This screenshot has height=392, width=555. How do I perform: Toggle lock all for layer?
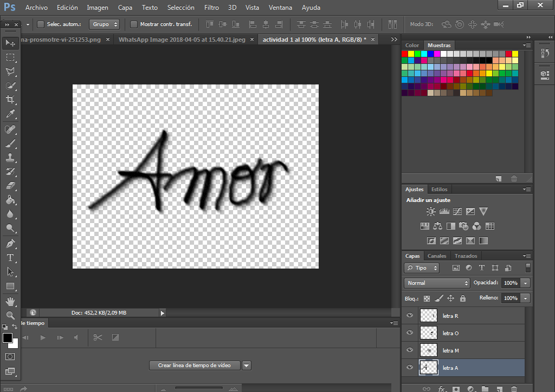(463, 298)
